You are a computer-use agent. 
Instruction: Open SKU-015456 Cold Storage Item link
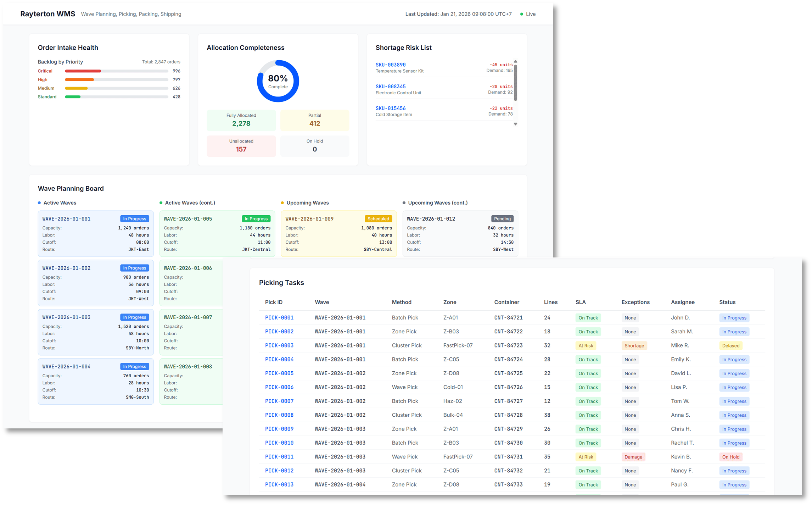390,108
